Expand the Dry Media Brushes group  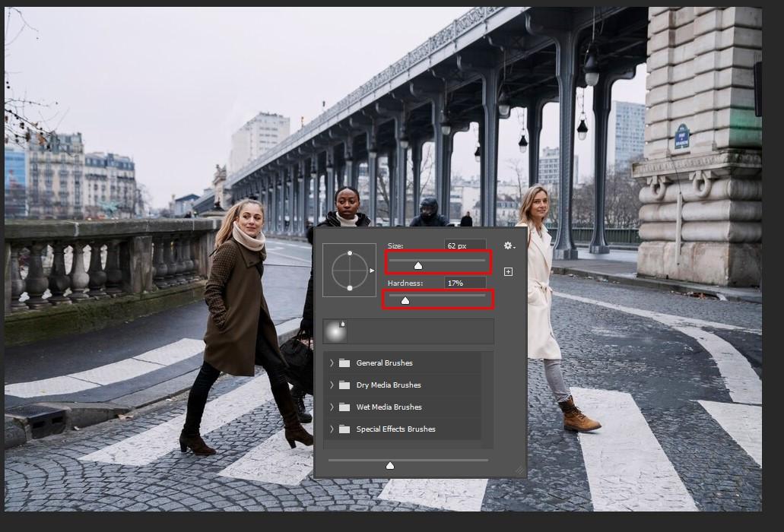pos(332,385)
